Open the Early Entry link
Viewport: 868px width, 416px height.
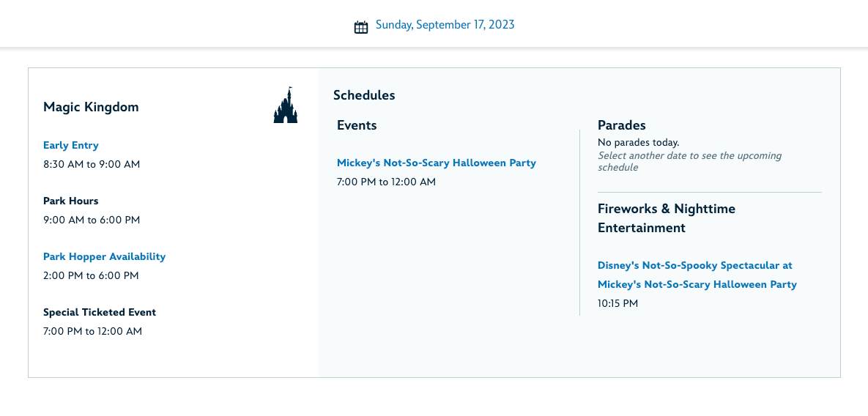pyautogui.click(x=71, y=145)
